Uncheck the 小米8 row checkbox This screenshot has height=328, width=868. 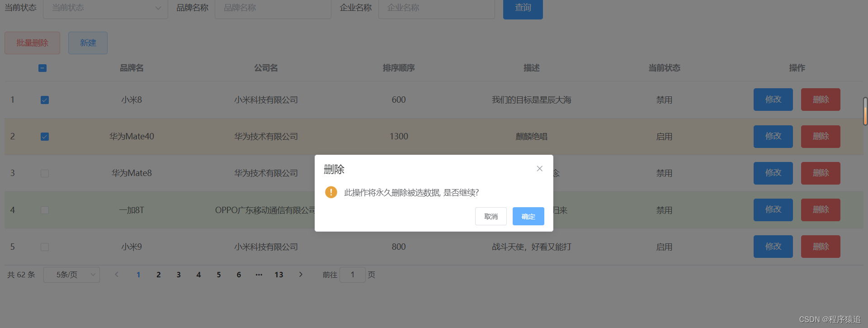tap(45, 100)
